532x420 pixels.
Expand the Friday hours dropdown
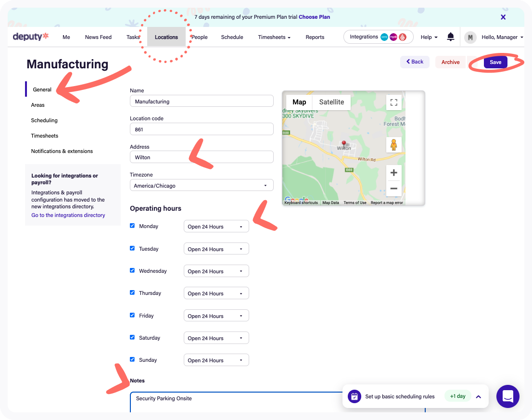pos(216,316)
